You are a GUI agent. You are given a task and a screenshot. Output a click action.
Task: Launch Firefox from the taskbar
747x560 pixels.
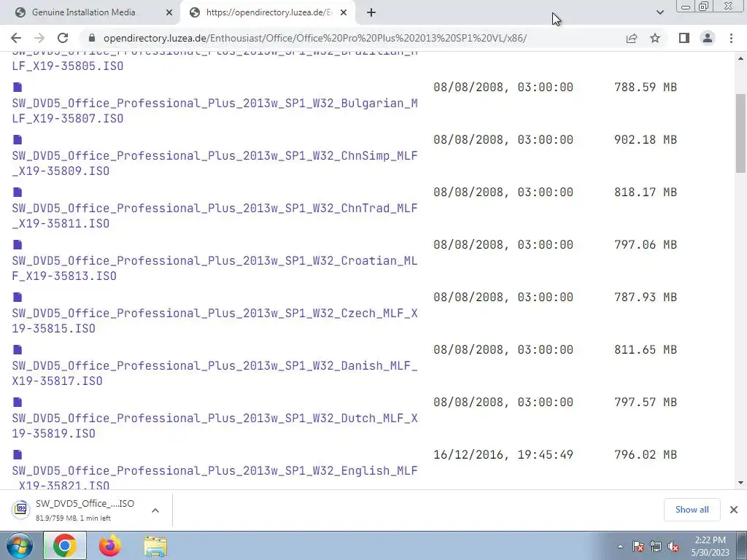pyautogui.click(x=110, y=545)
